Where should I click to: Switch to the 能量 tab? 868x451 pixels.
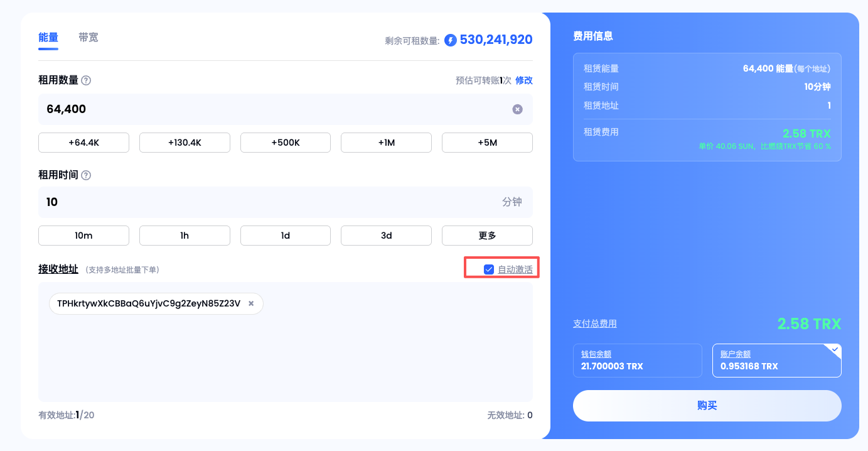[48, 38]
